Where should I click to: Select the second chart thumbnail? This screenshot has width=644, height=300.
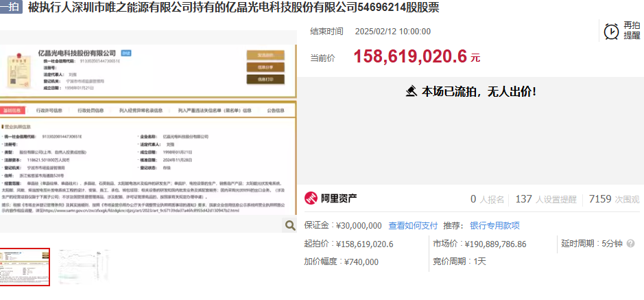click(x=84, y=266)
